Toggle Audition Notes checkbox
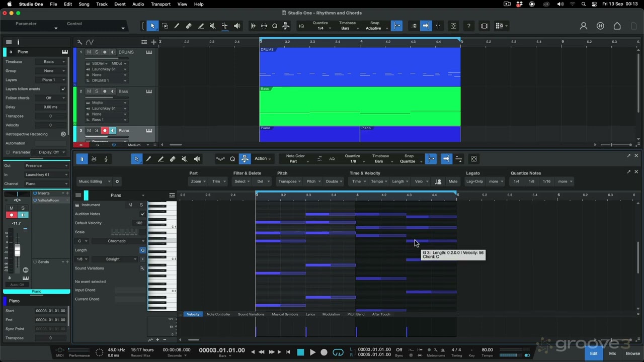Viewport: 644px width, 362px height. (142, 214)
